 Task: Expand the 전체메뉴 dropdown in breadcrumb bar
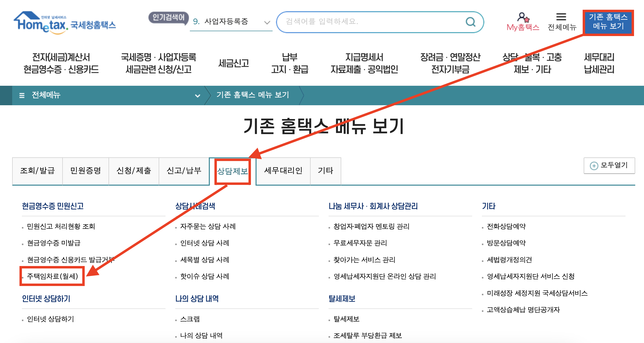[197, 95]
